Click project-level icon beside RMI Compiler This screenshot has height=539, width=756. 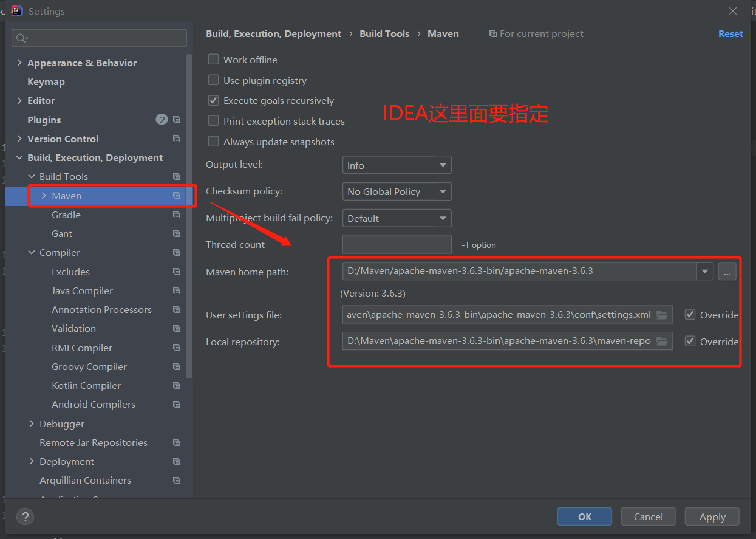point(177,348)
